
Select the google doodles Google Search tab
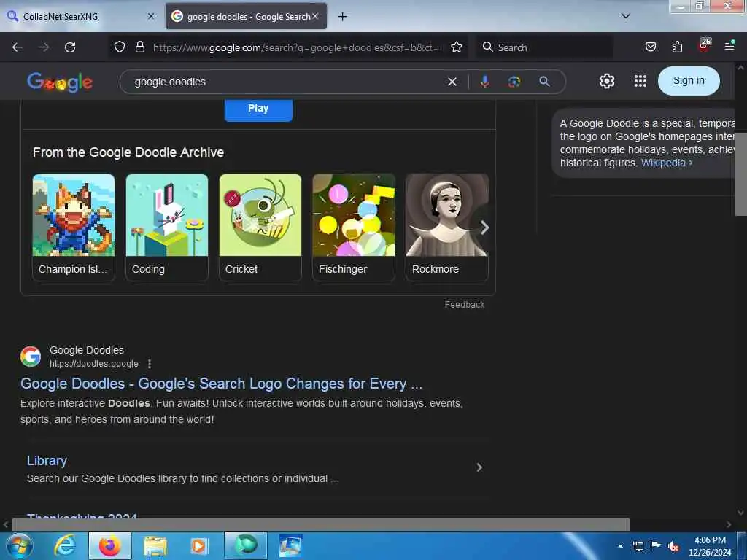click(x=246, y=16)
